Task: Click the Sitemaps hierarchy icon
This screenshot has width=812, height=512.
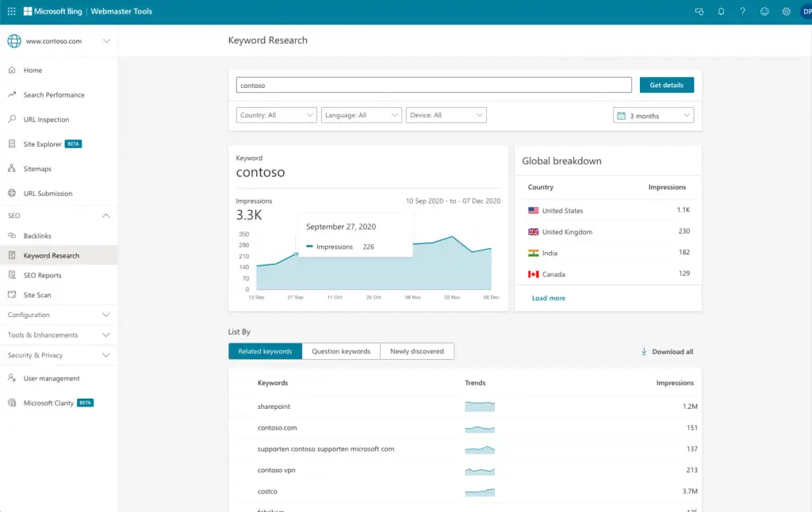Action: (12, 168)
